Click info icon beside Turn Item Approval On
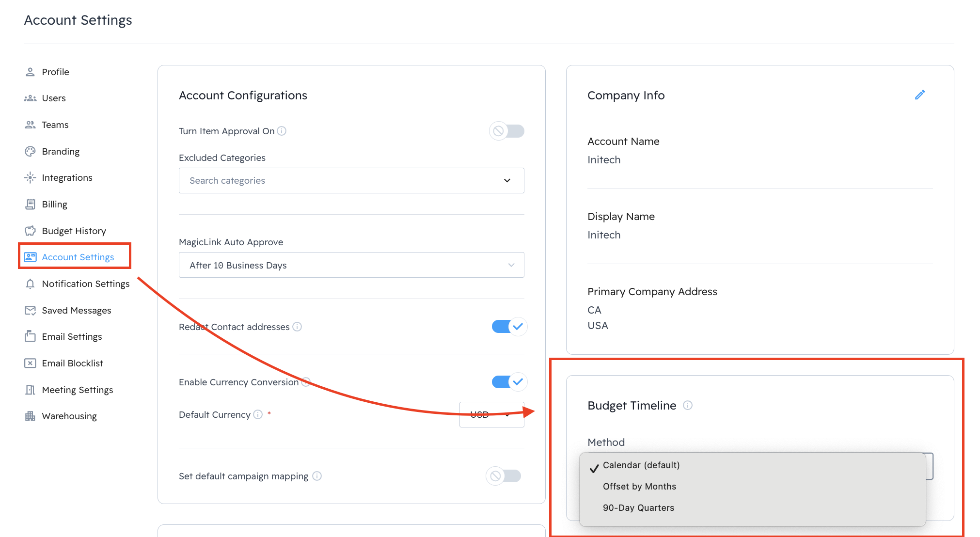980x537 pixels. coord(282,131)
